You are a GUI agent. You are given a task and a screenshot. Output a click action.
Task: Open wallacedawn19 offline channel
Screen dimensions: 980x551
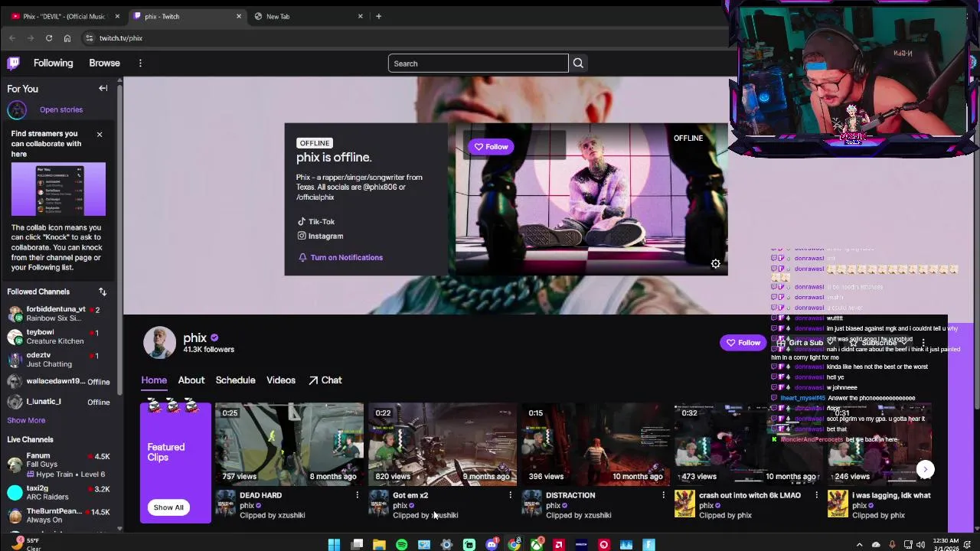(60, 381)
